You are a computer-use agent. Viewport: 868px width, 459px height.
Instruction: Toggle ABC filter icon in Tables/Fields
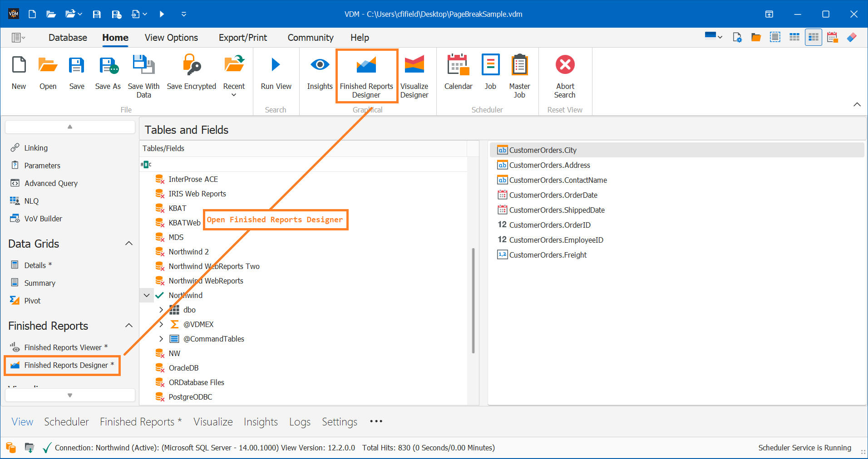(x=146, y=164)
